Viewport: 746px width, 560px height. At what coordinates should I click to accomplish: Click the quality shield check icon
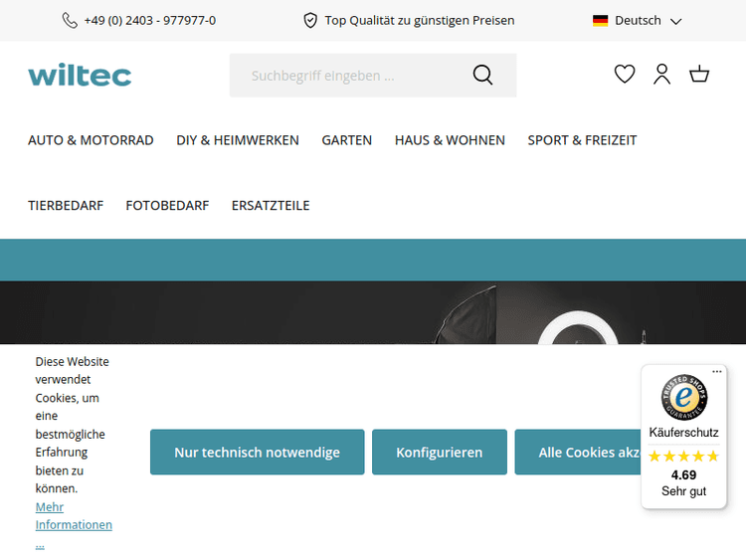(310, 20)
